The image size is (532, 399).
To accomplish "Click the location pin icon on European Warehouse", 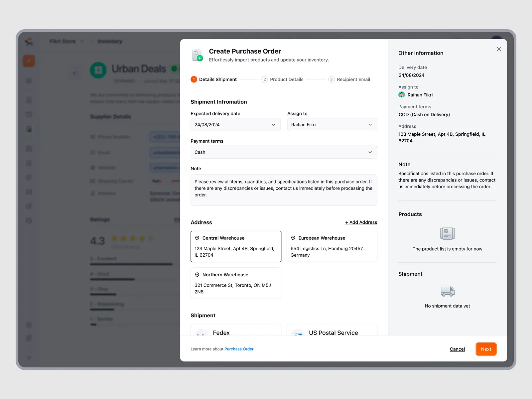I will [x=293, y=238].
